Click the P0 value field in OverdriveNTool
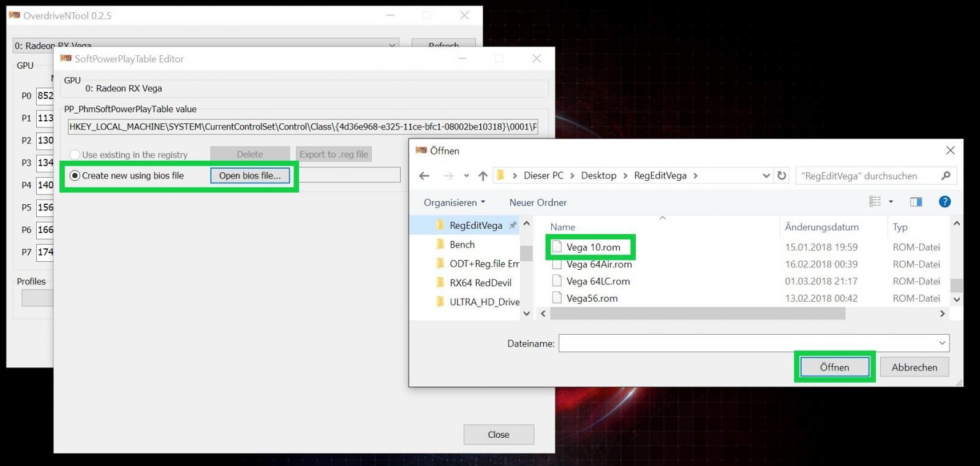This screenshot has width=980, height=466. point(45,96)
